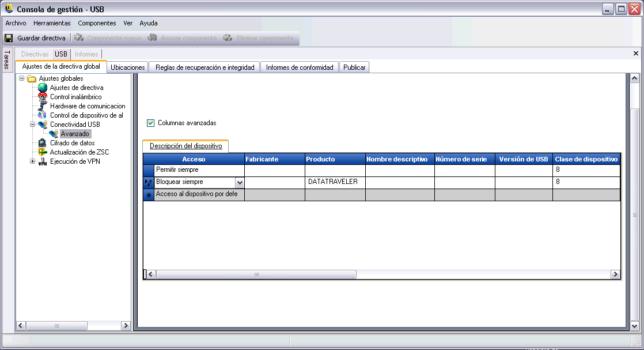Click the Componente nuevo toolbar icon

coord(79,38)
